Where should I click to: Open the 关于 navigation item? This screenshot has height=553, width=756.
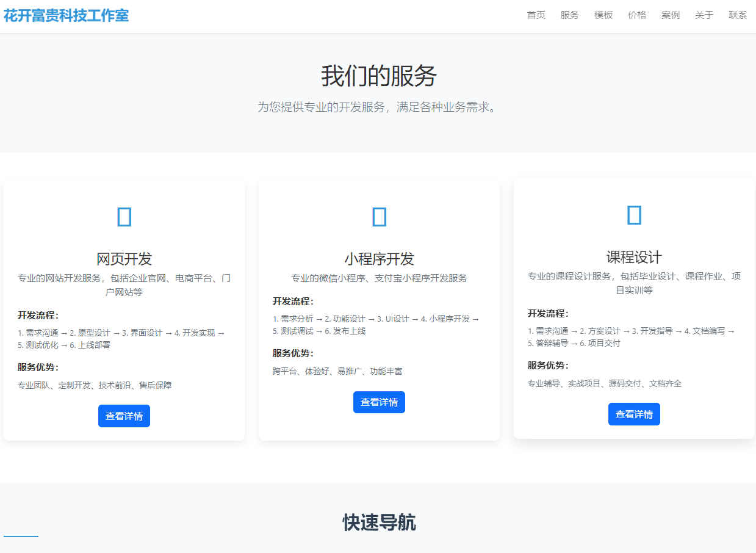pyautogui.click(x=704, y=15)
